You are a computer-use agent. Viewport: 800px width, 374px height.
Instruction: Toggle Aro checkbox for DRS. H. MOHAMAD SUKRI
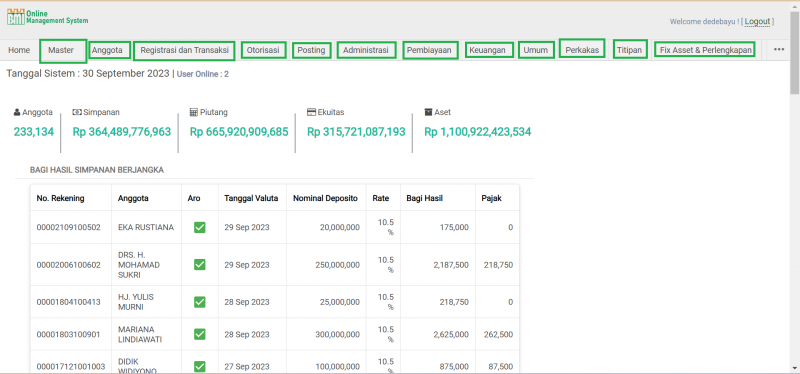199,265
